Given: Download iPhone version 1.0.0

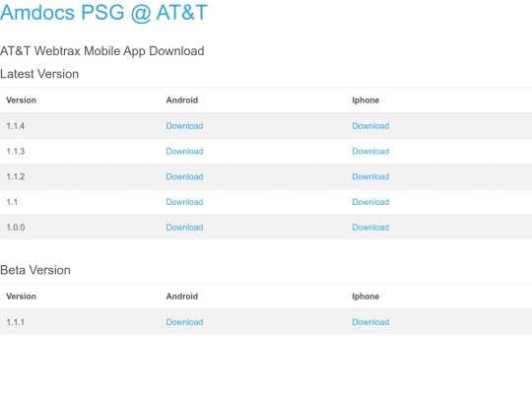Looking at the screenshot, I should coord(370,228).
